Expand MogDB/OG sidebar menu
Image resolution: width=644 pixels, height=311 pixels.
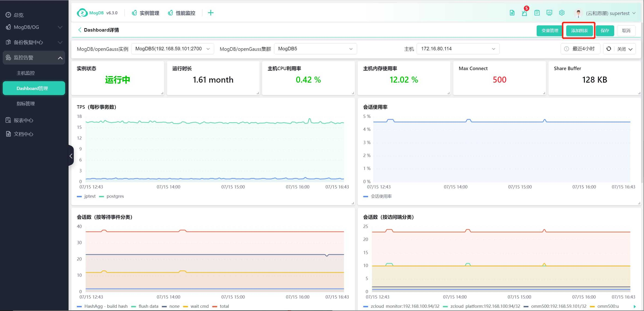[34, 27]
